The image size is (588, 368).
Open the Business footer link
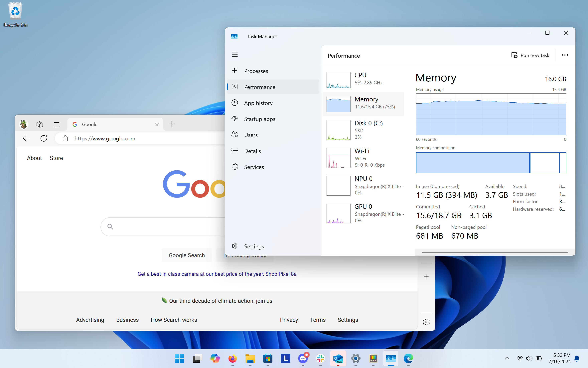(127, 320)
